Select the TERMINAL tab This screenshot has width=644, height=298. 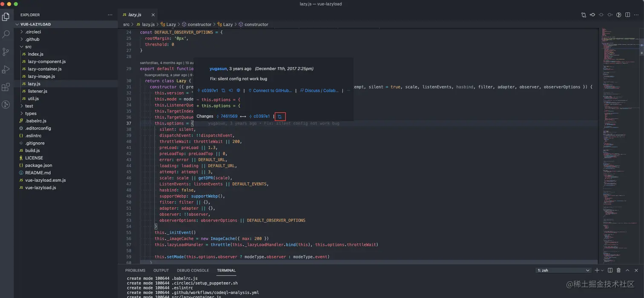(226, 270)
